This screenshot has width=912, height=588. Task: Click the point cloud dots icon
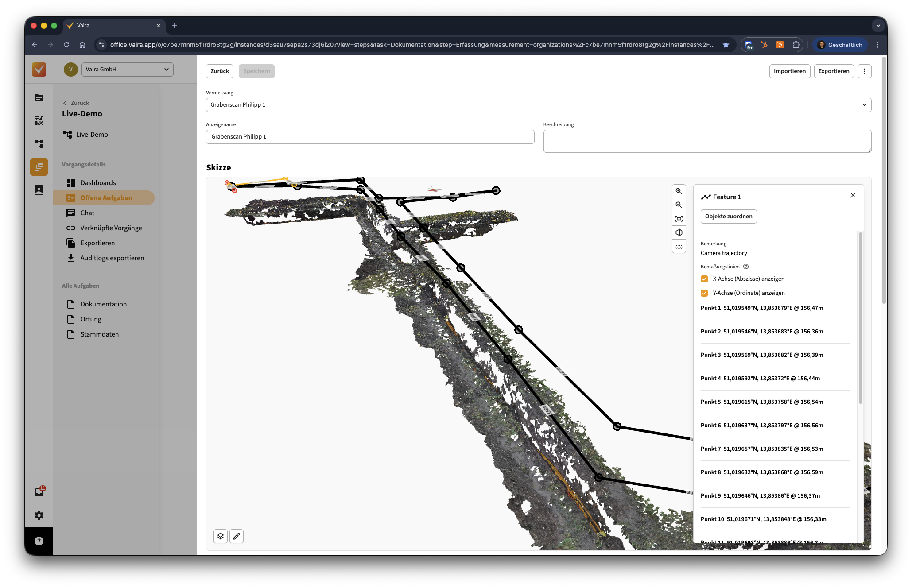pyautogui.click(x=679, y=246)
